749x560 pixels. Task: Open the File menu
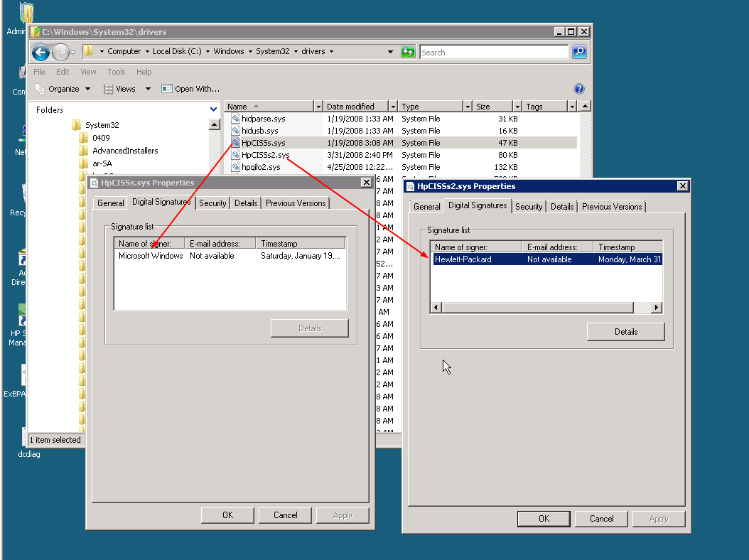click(x=39, y=72)
